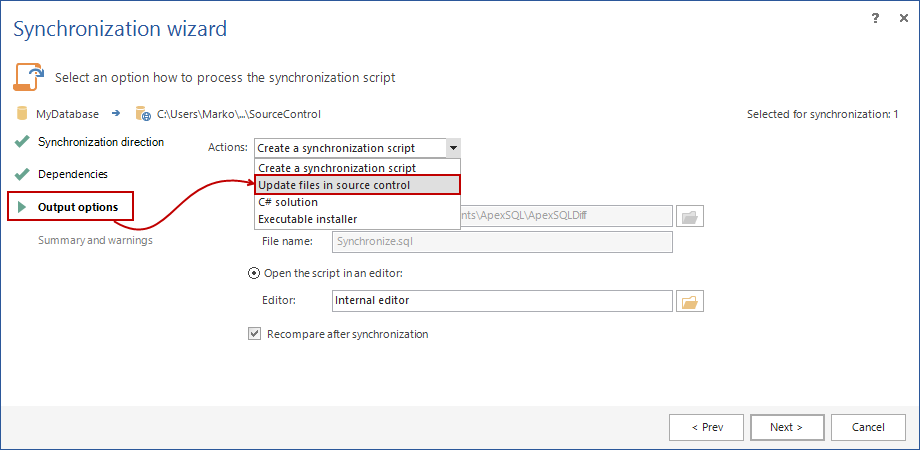Click the help question mark icon
The image size is (920, 450).
click(x=876, y=18)
